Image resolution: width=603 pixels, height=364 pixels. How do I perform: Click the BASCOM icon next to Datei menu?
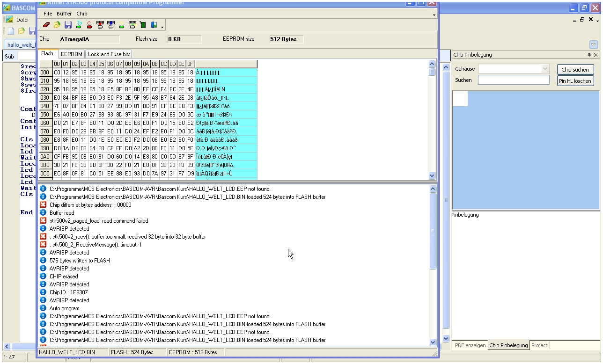point(9,20)
